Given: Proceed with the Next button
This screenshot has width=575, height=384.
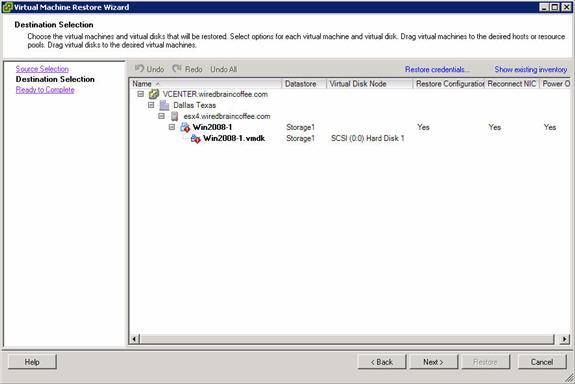Looking at the screenshot, I should coord(433,362).
